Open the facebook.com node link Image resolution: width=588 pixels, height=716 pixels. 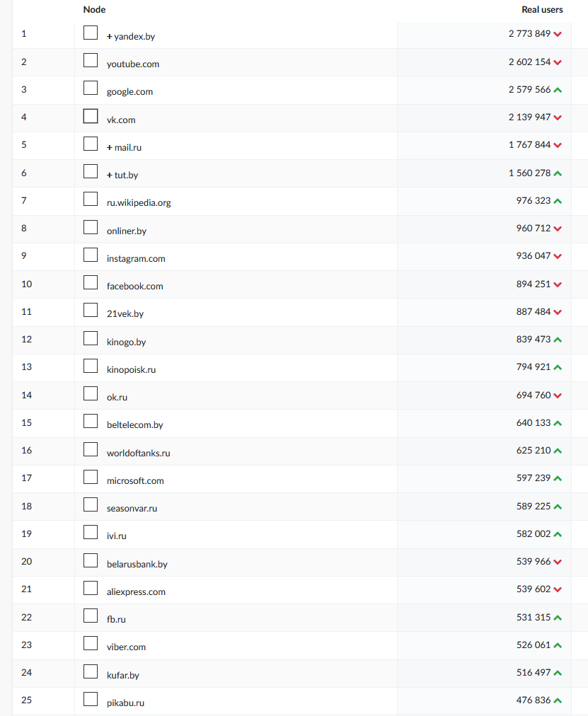134,287
